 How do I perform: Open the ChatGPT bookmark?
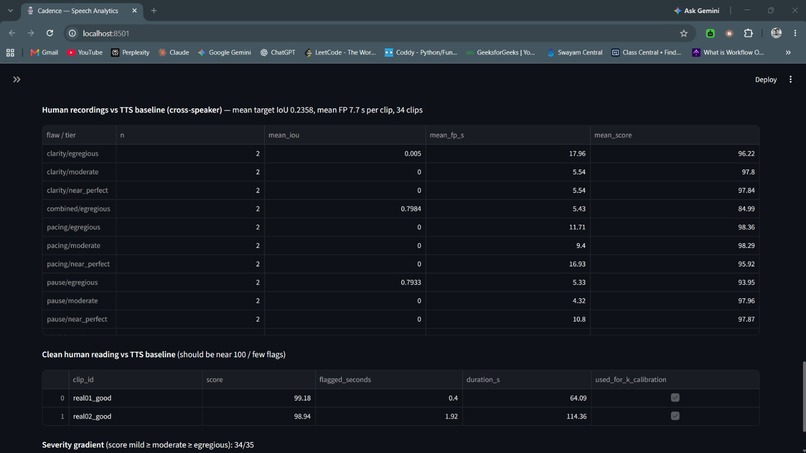[x=278, y=52]
